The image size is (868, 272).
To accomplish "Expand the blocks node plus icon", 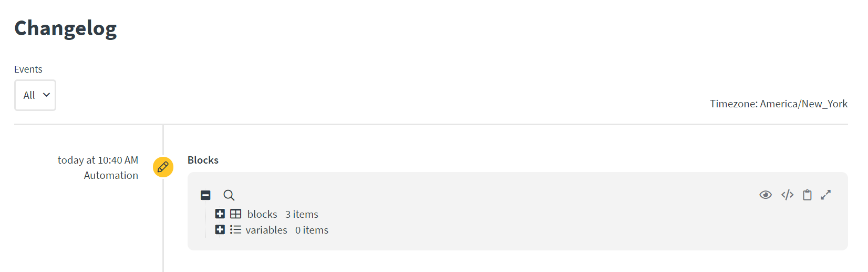I will coord(220,214).
